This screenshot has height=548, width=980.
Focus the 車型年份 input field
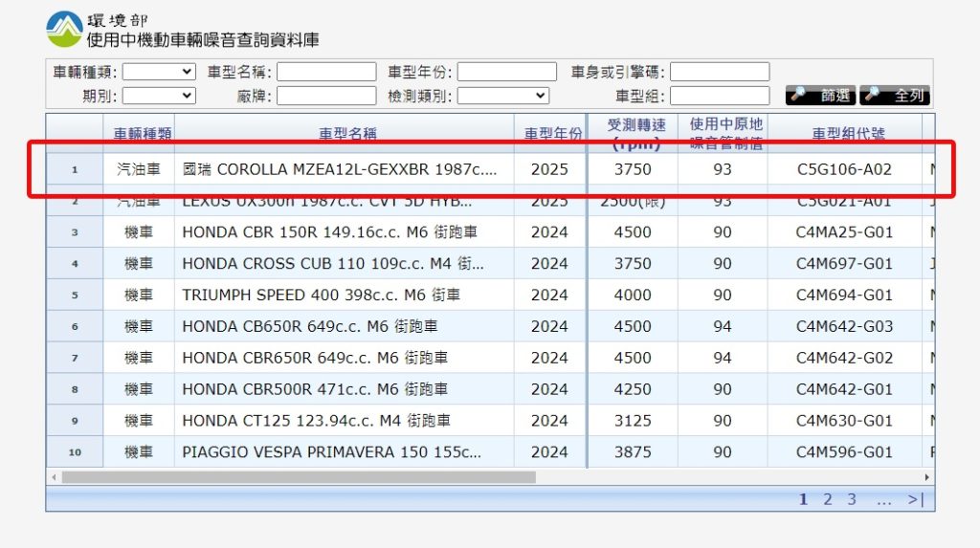tap(507, 72)
